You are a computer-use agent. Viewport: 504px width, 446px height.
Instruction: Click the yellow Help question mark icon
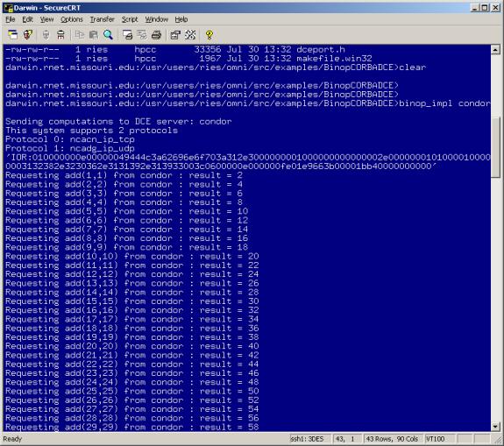coord(209,34)
